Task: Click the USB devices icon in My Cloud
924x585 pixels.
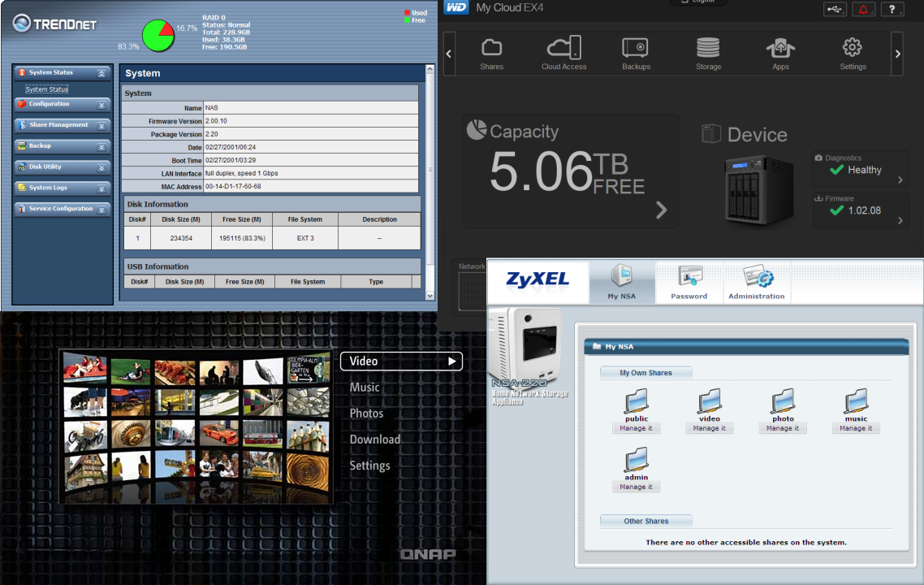Action: click(835, 9)
